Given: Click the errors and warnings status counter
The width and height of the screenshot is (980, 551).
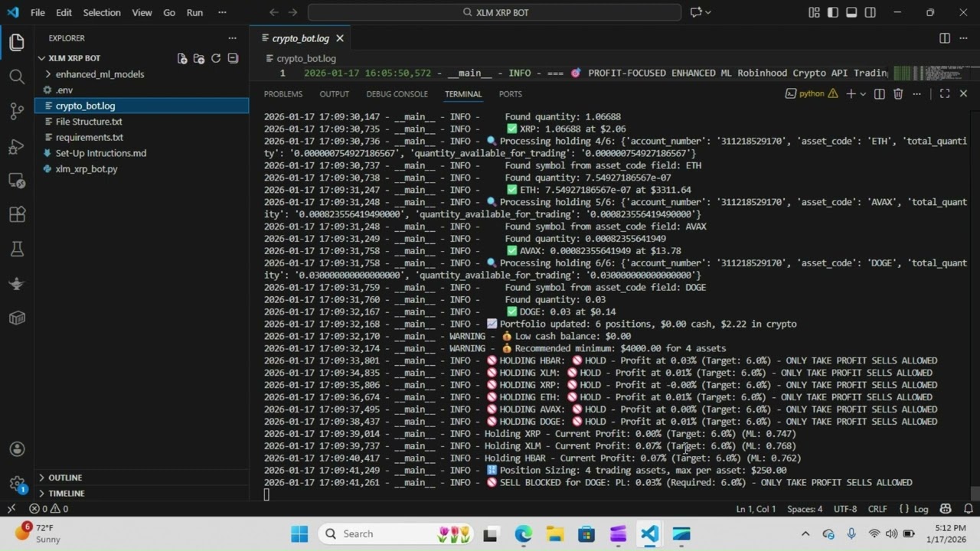Looking at the screenshot, I should [x=49, y=509].
